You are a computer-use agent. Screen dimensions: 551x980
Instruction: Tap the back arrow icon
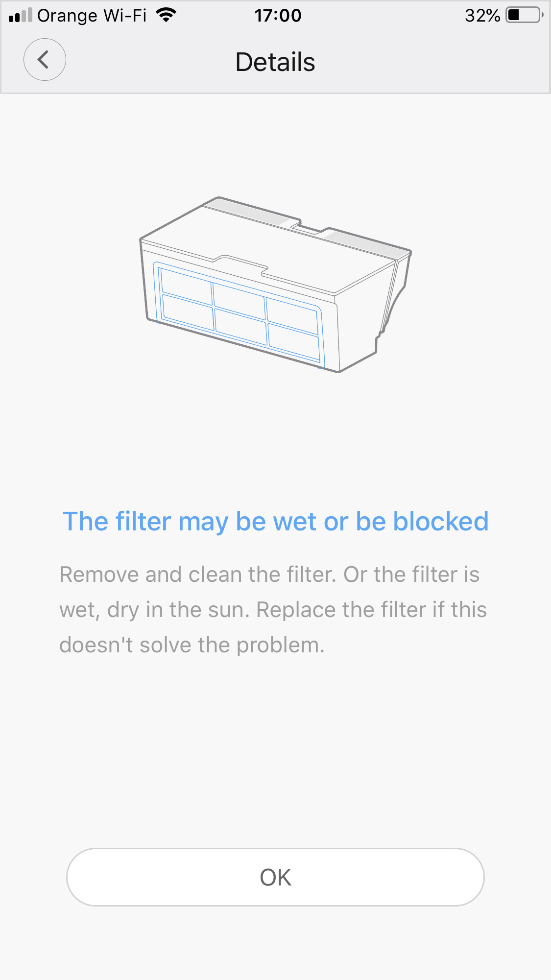[x=45, y=60]
